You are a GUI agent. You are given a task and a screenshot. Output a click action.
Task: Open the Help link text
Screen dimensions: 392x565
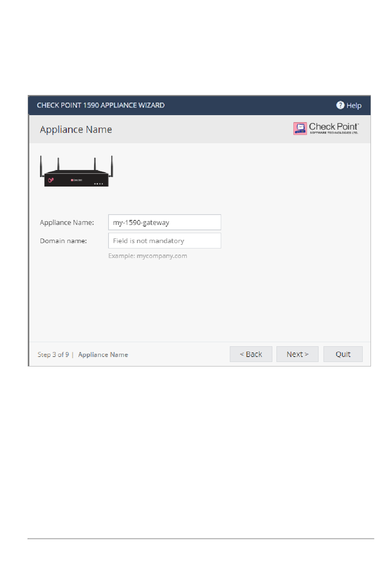(x=354, y=106)
